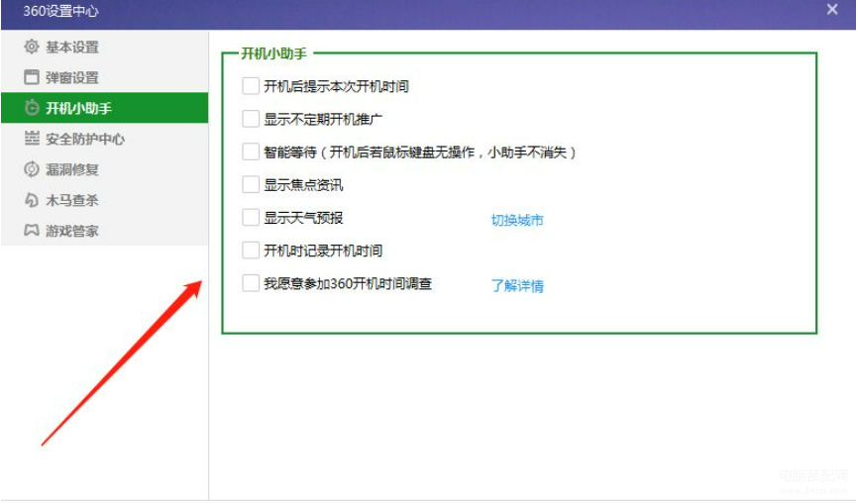Go to 安全防护中心 settings
Viewport: 858px width, 504px height.
(104, 139)
